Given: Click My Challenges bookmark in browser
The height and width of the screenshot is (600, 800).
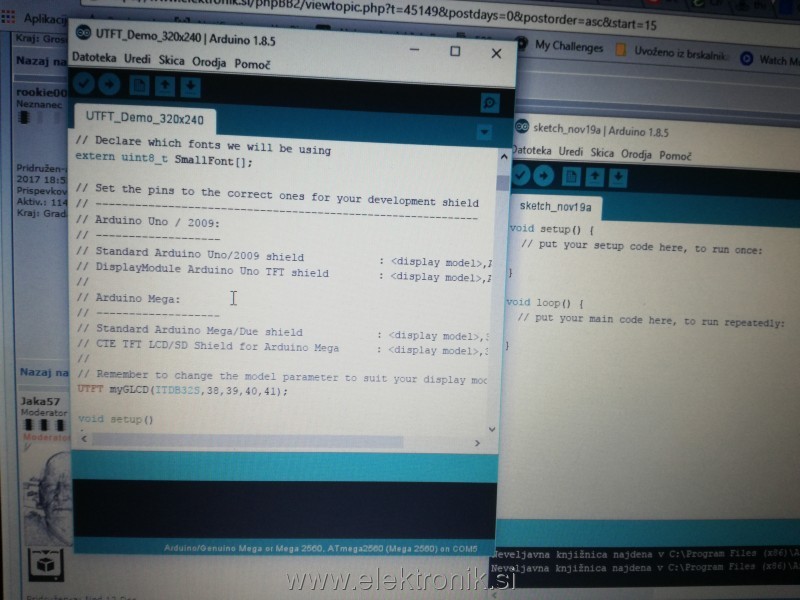Looking at the screenshot, I should click(x=568, y=46).
